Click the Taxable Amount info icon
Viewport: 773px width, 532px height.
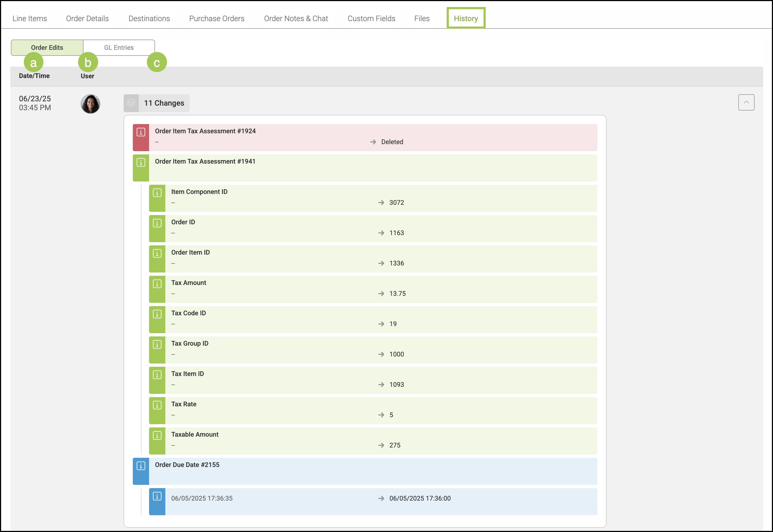pyautogui.click(x=157, y=436)
